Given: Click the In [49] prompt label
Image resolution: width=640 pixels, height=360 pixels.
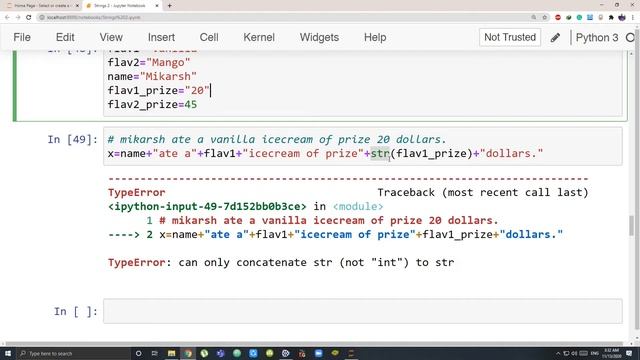Looking at the screenshot, I should pyautogui.click(x=72, y=140).
